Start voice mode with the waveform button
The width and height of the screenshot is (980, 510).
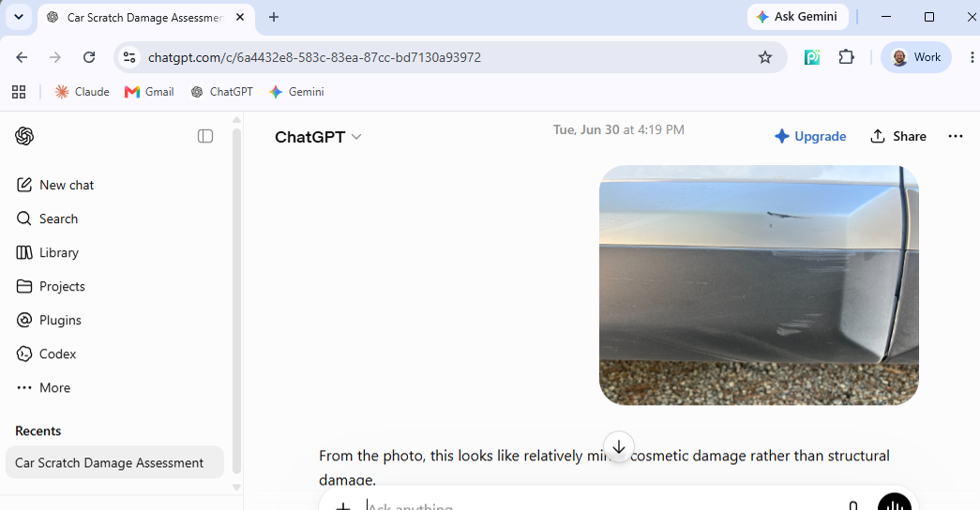pos(895,503)
